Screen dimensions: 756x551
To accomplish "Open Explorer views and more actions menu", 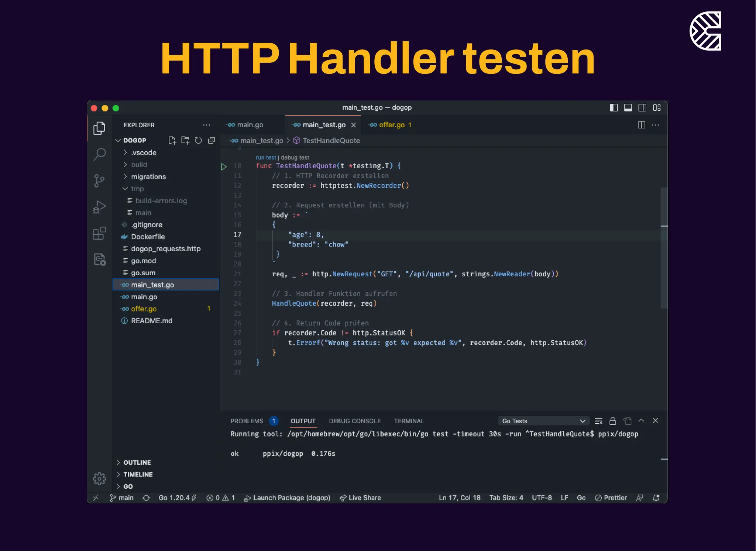I will [x=206, y=125].
